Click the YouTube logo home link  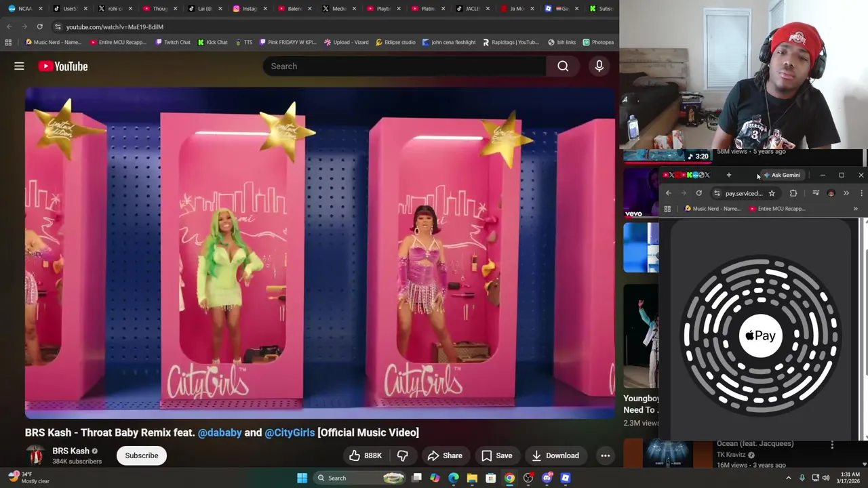63,66
